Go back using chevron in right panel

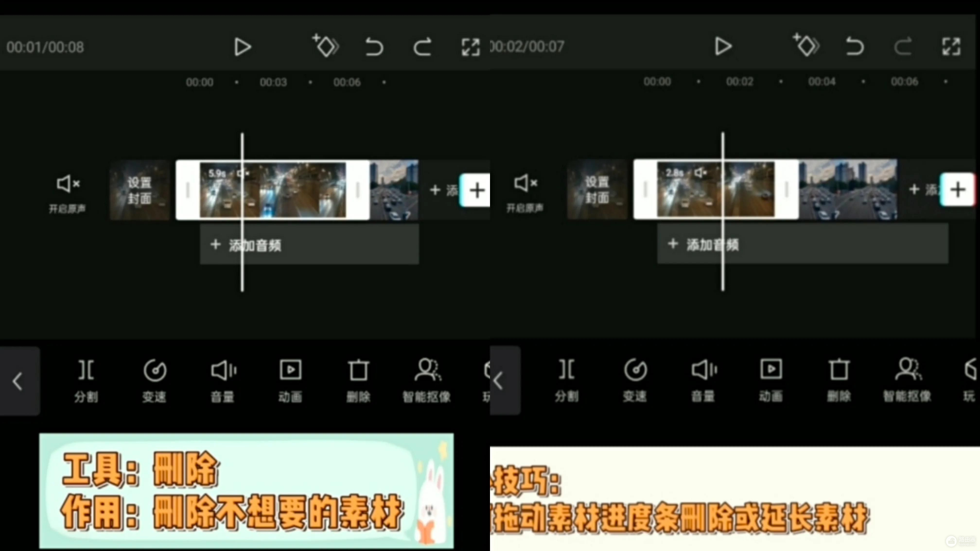[499, 380]
